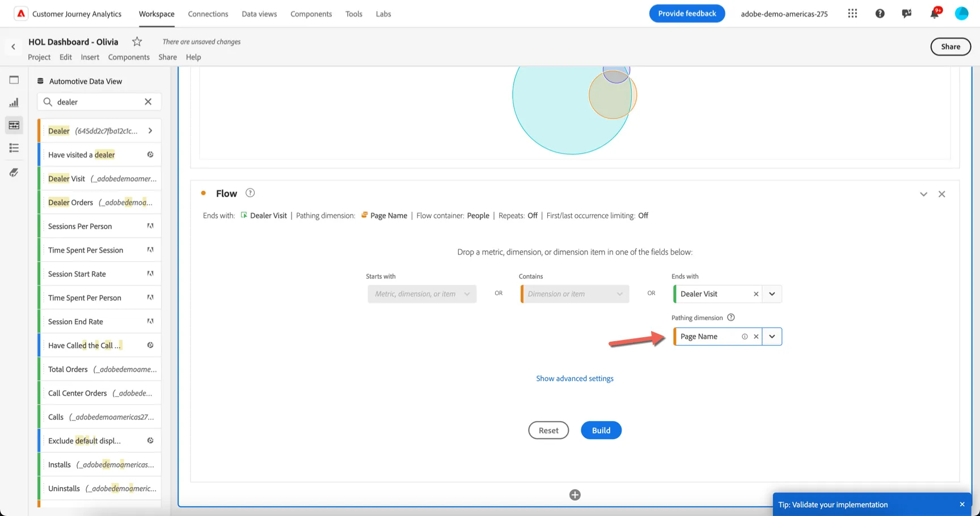
Task: Open the Visualizations bar chart icon
Action: click(14, 103)
